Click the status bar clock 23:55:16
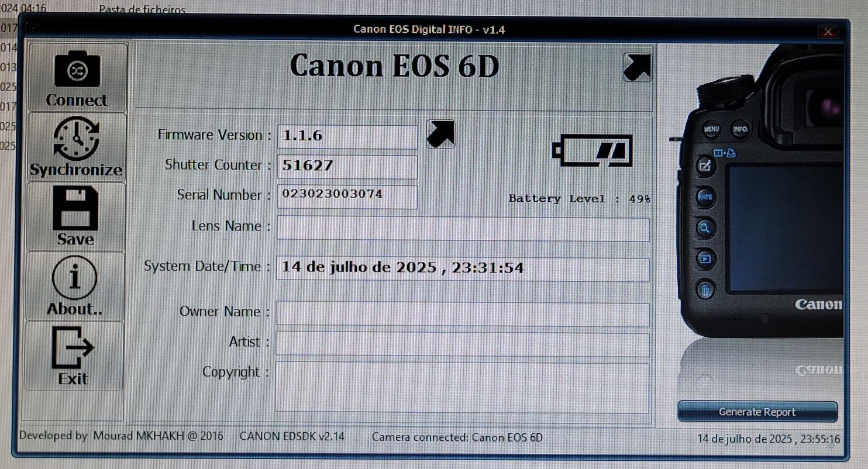This screenshot has height=469, width=868. [769, 439]
